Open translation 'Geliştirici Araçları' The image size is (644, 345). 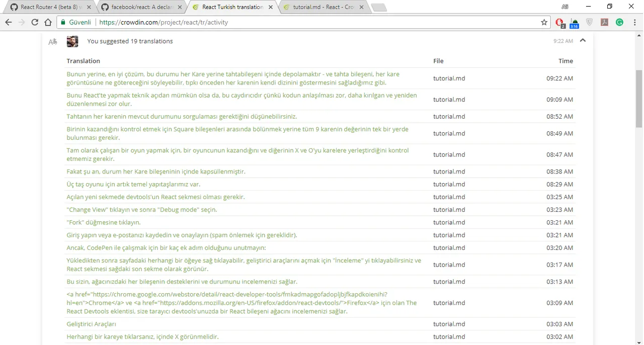pos(92,324)
